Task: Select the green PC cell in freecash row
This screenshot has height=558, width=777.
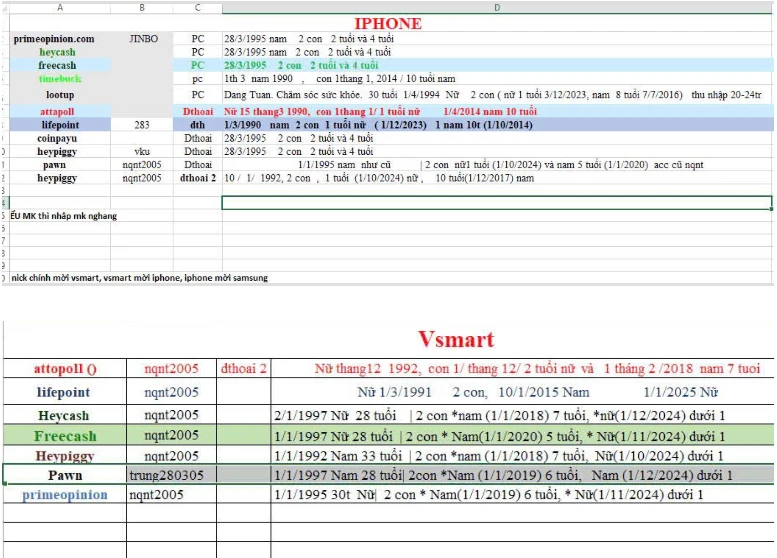Action: 198,65
